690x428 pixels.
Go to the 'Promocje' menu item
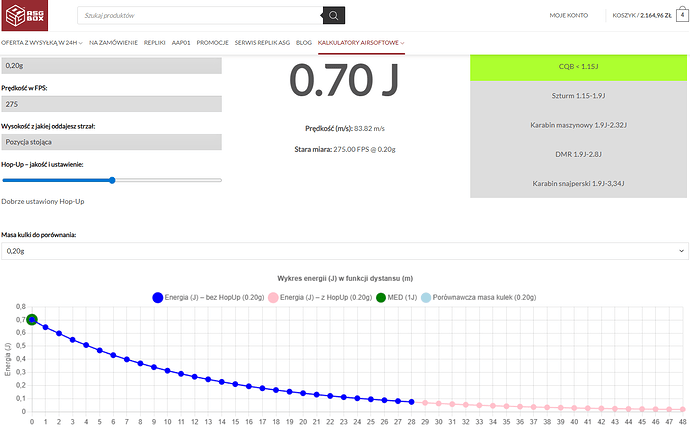pyautogui.click(x=212, y=44)
